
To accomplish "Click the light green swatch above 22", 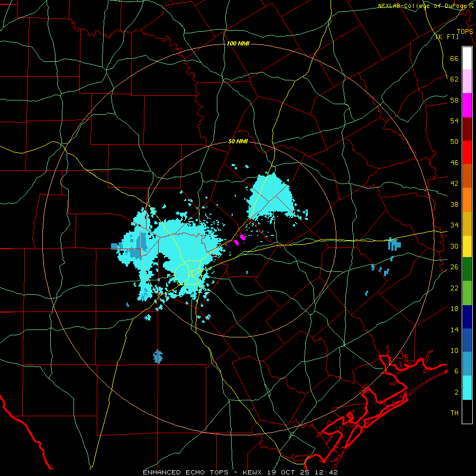I will click(467, 292).
